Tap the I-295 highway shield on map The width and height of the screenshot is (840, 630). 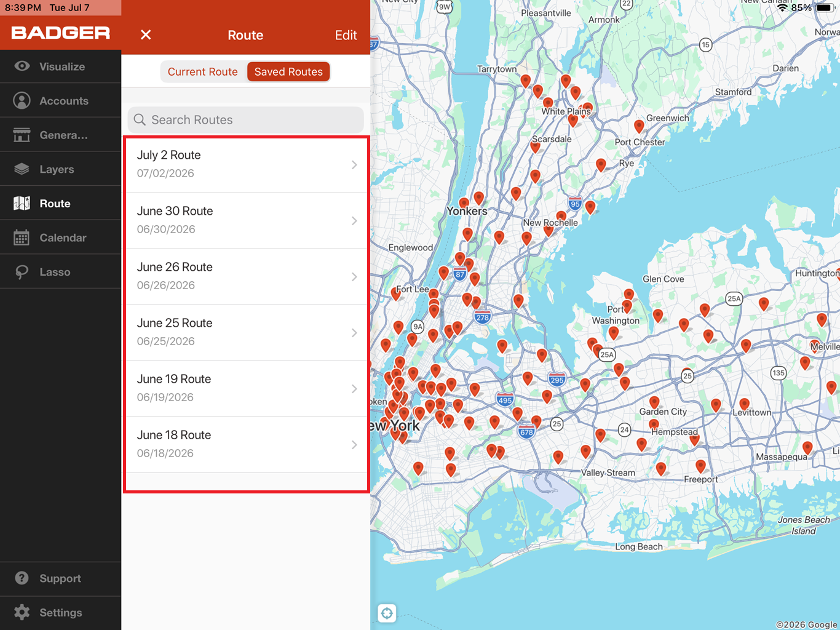(557, 380)
